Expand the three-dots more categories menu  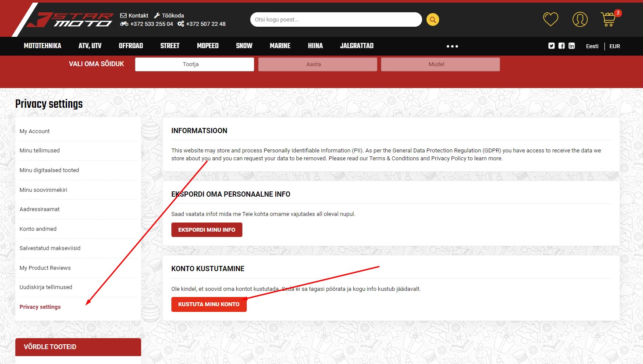(x=452, y=46)
